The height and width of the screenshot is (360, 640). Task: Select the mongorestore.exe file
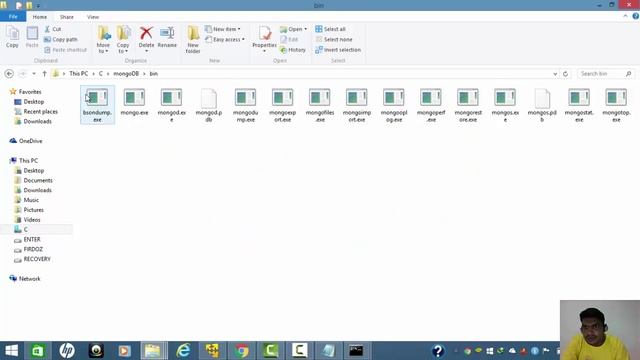click(x=468, y=105)
